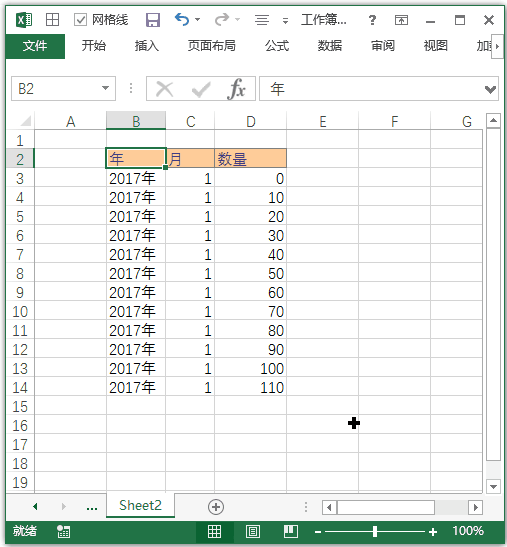Select the 数量 header cell D2
This screenshot has height=547, width=507.
(x=251, y=159)
